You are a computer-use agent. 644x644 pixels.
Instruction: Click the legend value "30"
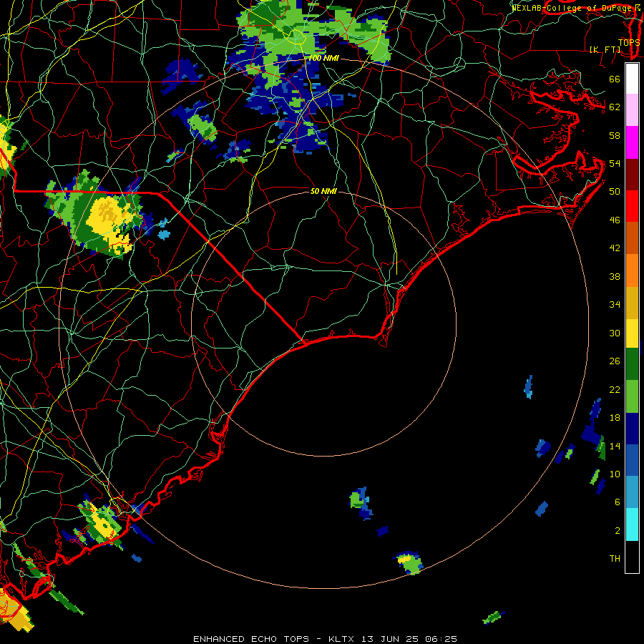click(x=615, y=333)
